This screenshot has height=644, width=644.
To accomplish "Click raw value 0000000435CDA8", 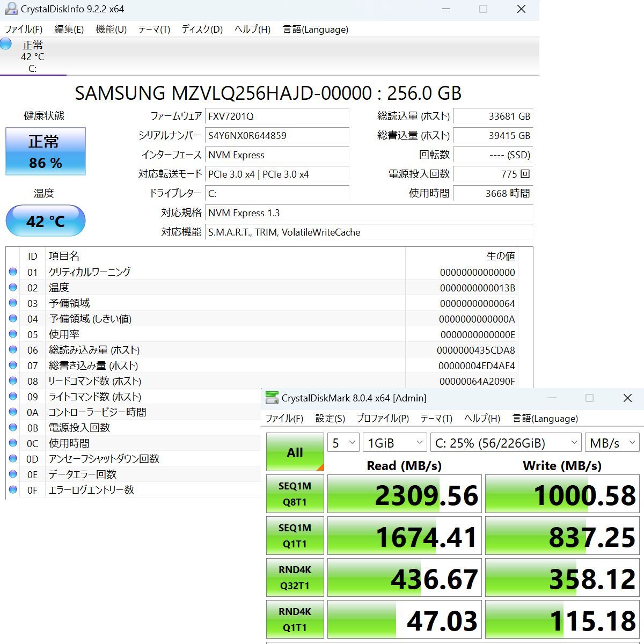I will 475,350.
